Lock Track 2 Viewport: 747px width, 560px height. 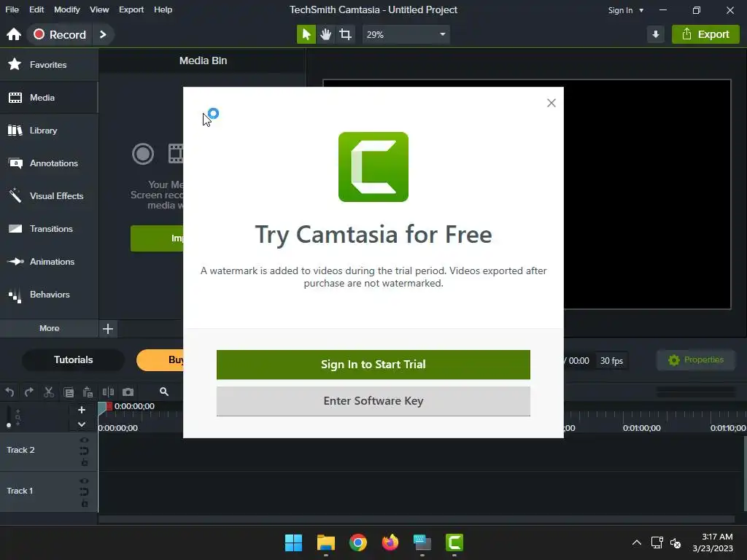(85, 462)
